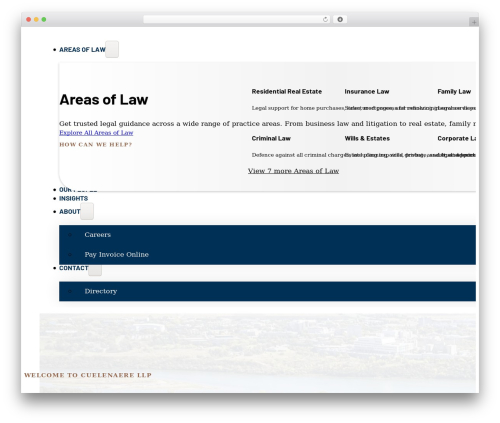Screen dimensions: 500x423
Task: Open Careers in the About submenu
Action: pos(97,235)
